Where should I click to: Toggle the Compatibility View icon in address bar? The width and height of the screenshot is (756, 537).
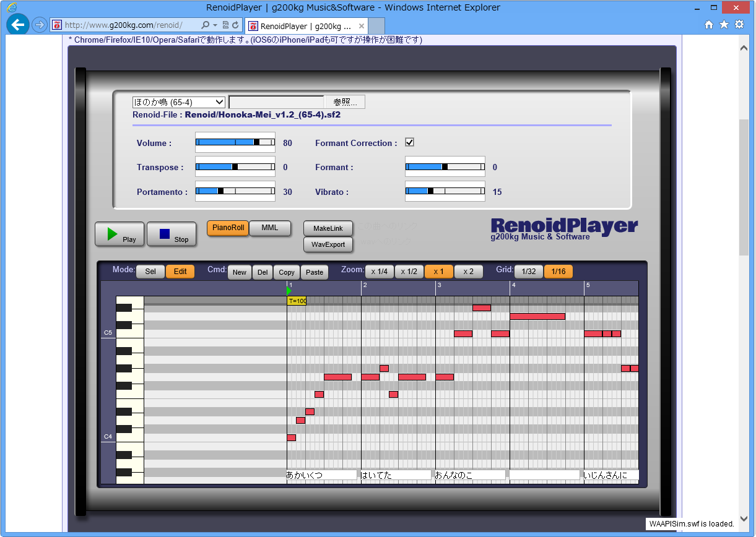[x=225, y=25]
